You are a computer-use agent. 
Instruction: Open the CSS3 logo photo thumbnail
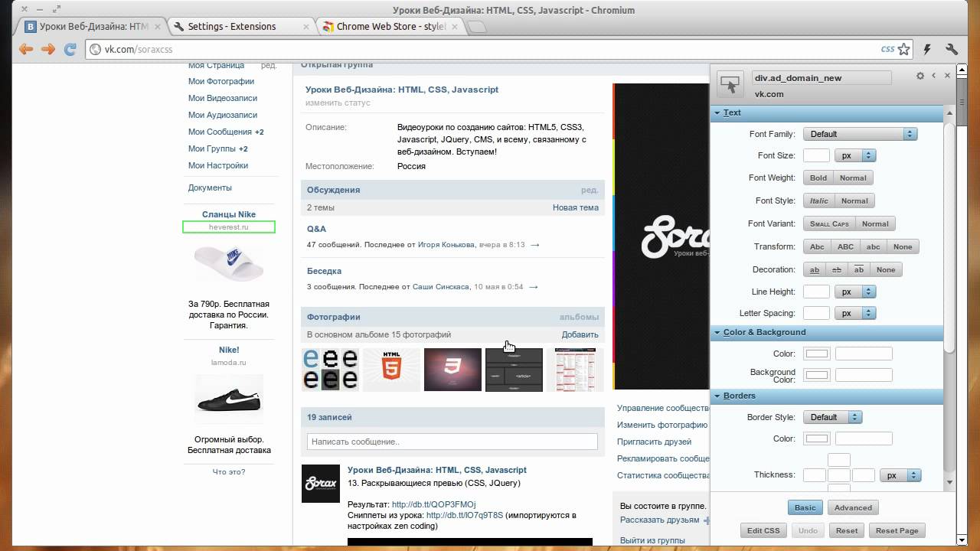coord(452,370)
